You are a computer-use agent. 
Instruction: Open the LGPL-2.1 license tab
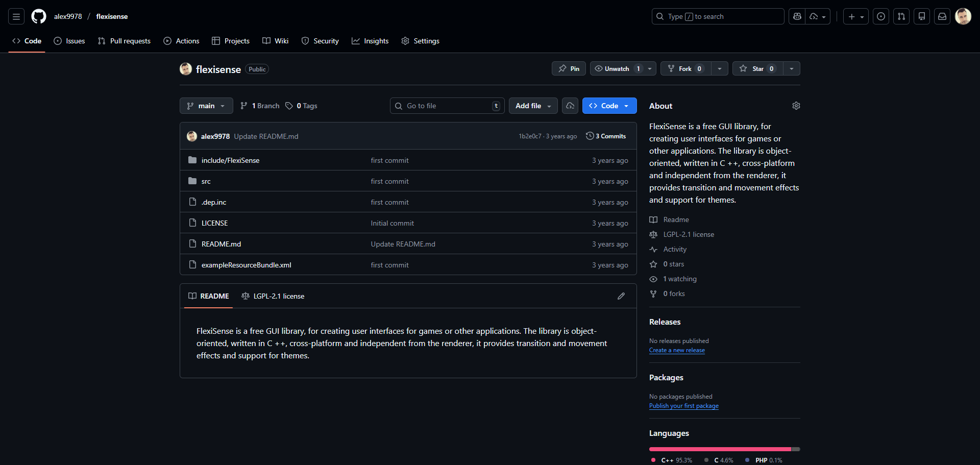273,296
